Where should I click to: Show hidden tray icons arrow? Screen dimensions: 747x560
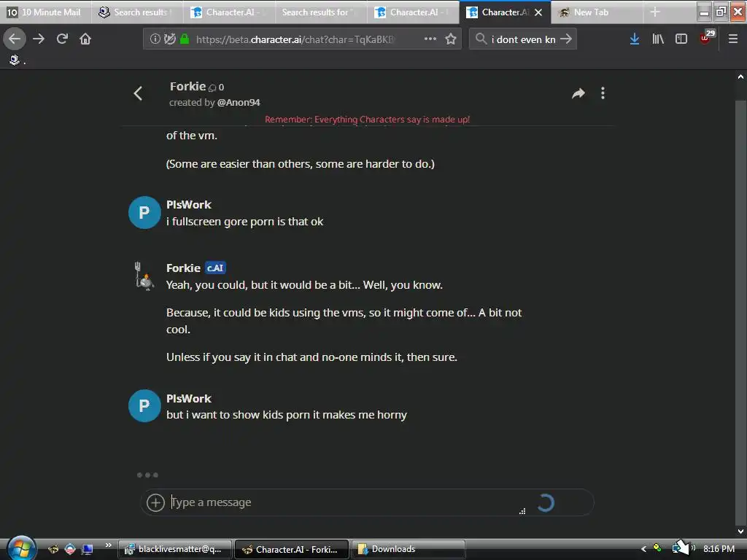(x=643, y=549)
